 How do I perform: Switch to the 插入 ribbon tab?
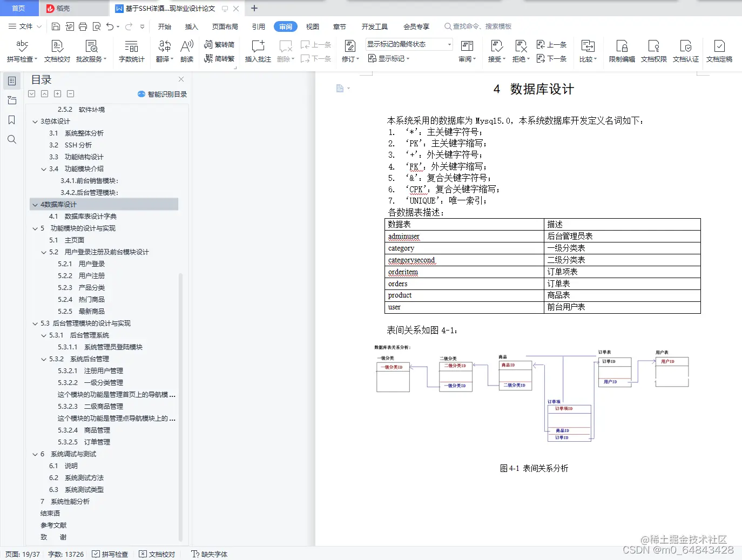[x=191, y=26]
